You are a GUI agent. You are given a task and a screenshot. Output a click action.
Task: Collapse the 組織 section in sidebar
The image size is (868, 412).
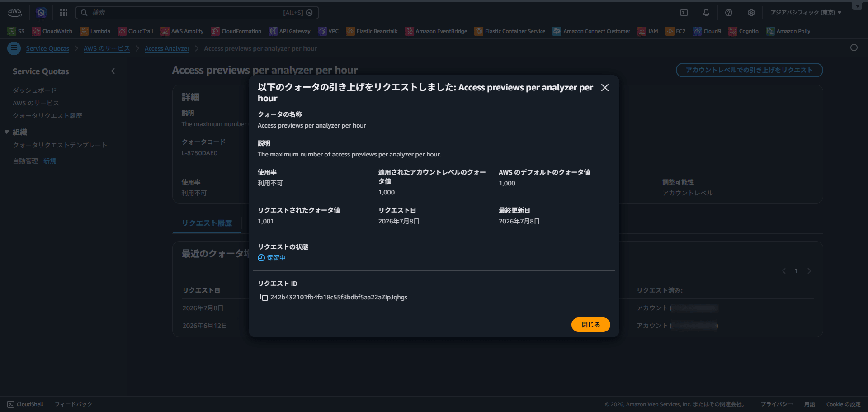[x=7, y=132]
